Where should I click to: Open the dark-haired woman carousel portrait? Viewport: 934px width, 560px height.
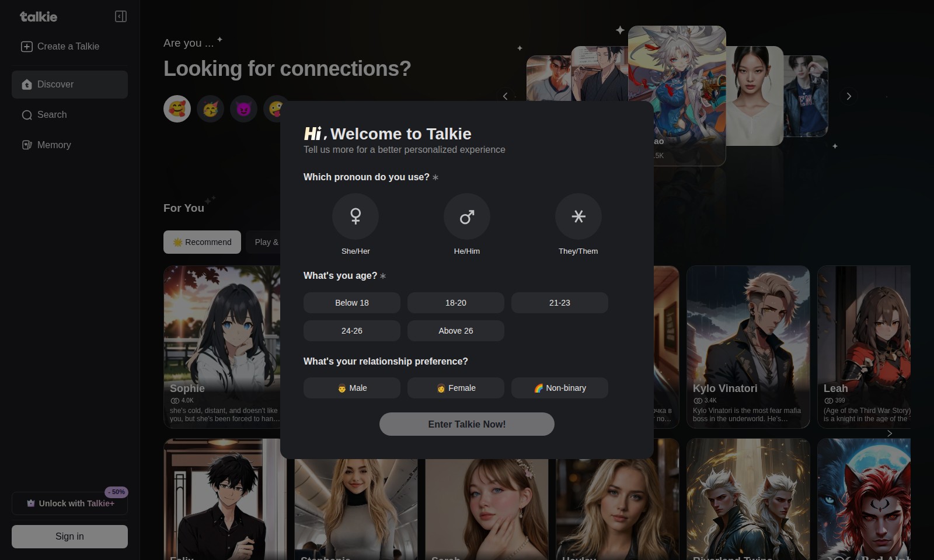click(754, 96)
